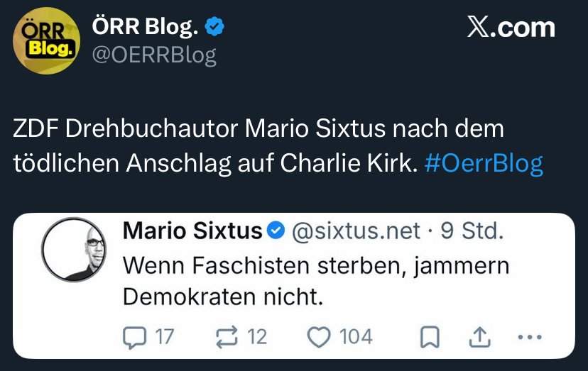Screen dimensions: 588x371
Task: Click the repost arrows icon
Action: pos(224,336)
